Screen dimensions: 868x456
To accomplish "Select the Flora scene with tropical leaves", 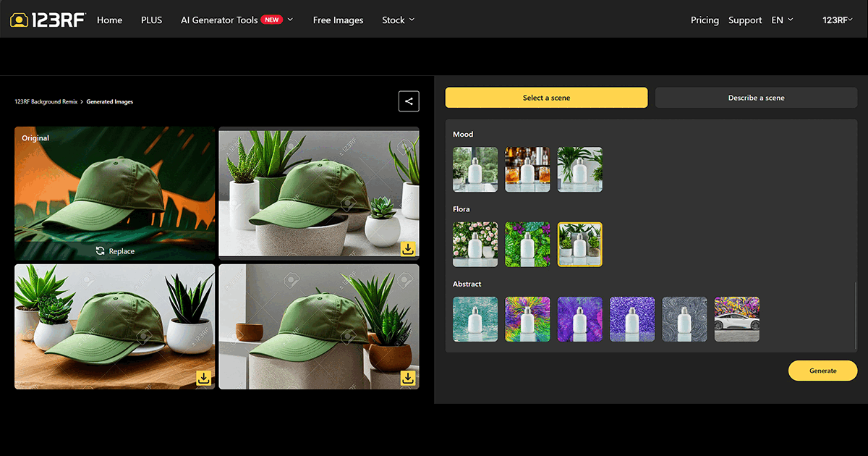I will (527, 245).
